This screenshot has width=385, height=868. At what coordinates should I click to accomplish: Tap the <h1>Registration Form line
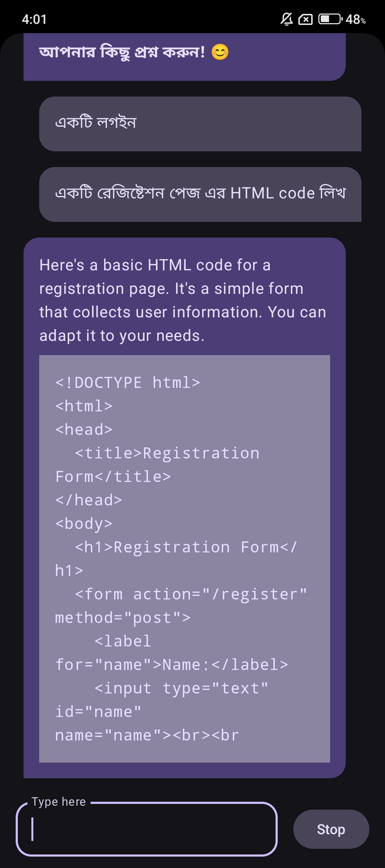tap(186, 547)
